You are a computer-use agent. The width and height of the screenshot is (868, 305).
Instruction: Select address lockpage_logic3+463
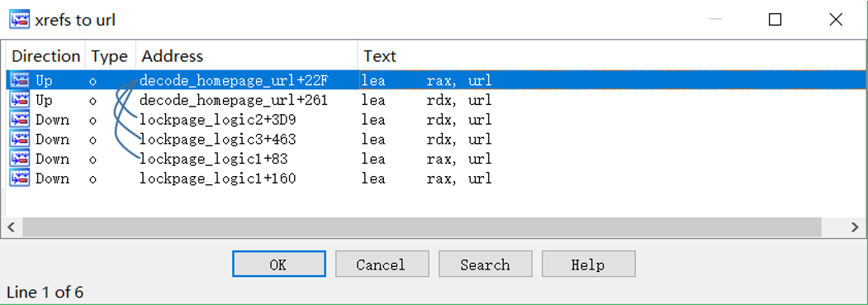tap(217, 139)
